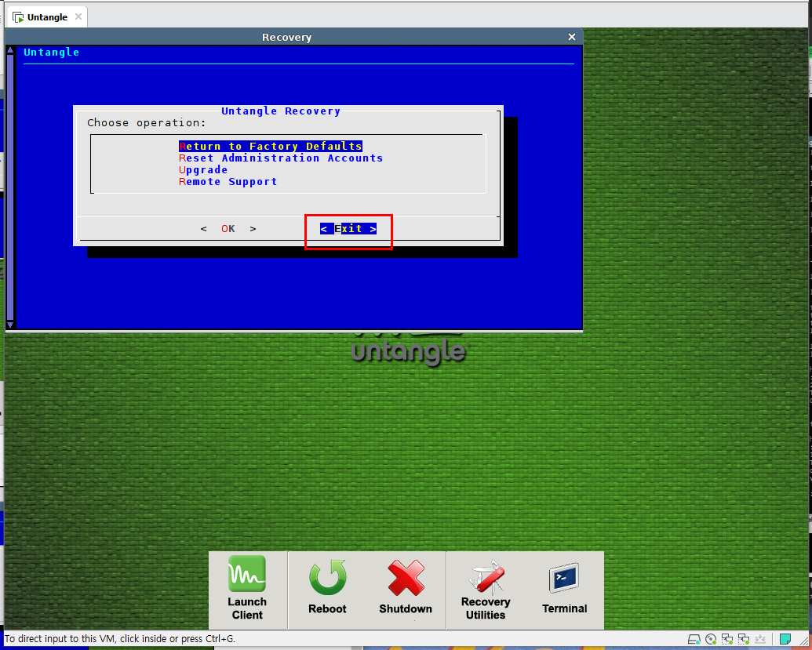
Task: Click the Recovery window scrollbar down arrow
Action: [x=10, y=325]
